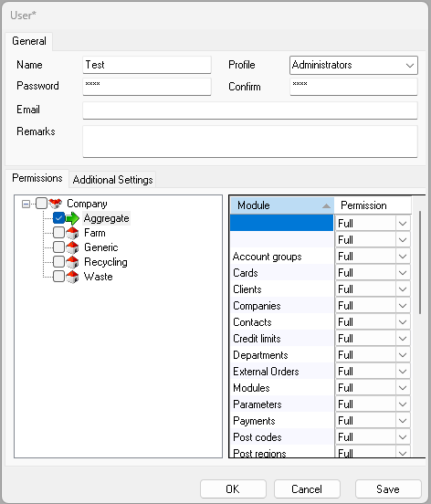Switch to the Additional Settings tab
The height and width of the screenshot is (504, 431).
[113, 179]
